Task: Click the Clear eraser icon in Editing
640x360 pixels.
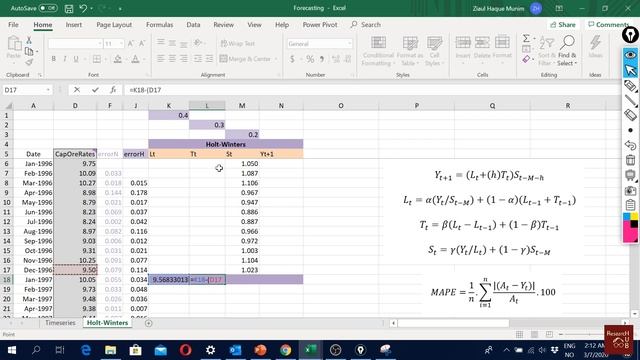Action: [x=526, y=60]
